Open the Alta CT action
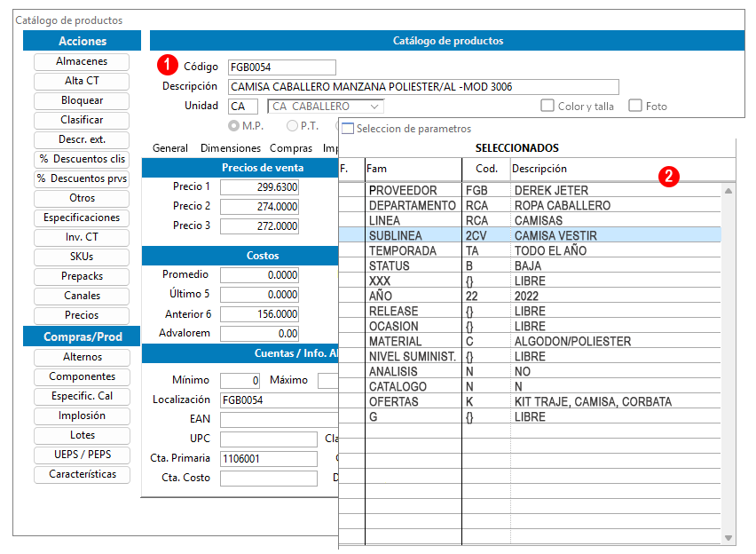This screenshot has height=554, width=756. (x=82, y=81)
